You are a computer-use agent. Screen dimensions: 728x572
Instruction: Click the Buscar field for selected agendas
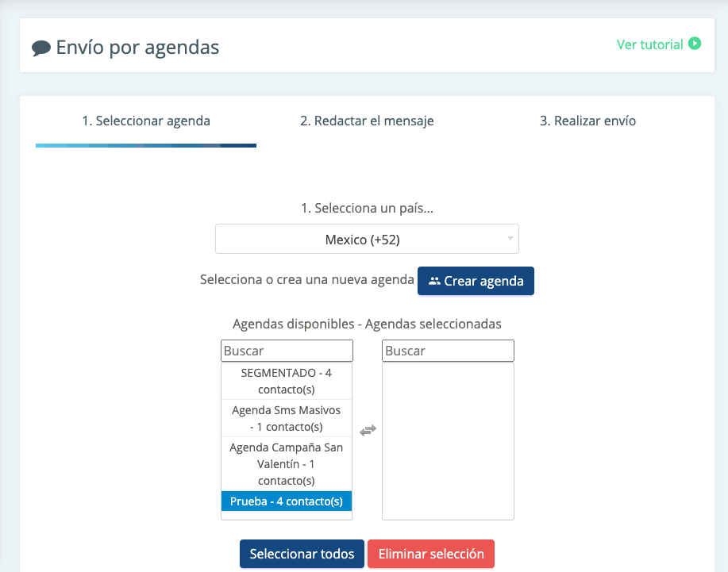point(448,351)
